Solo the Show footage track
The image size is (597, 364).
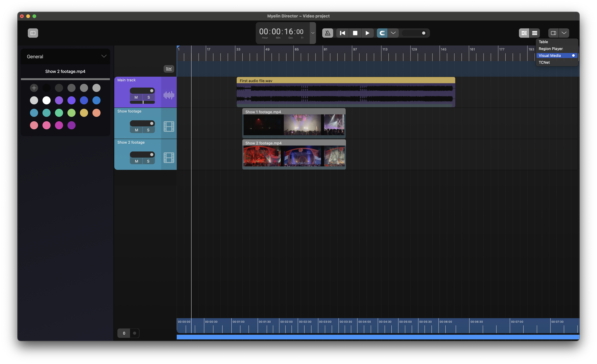click(148, 130)
